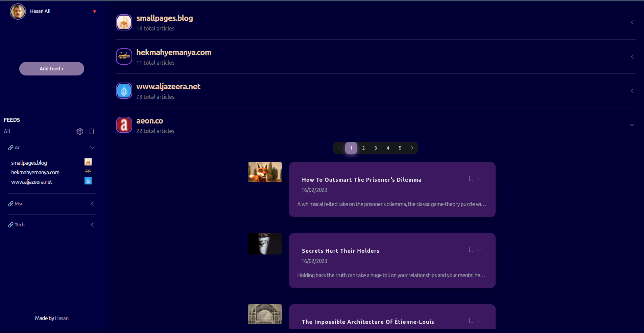Go to next page using the arrow icon
This screenshot has width=644, height=333.
[x=412, y=148]
